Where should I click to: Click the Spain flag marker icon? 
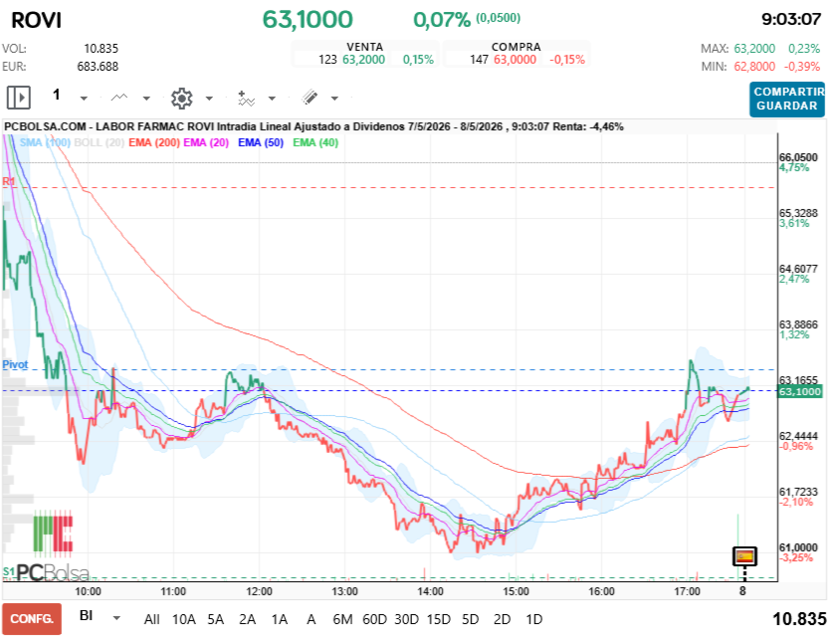(x=744, y=556)
